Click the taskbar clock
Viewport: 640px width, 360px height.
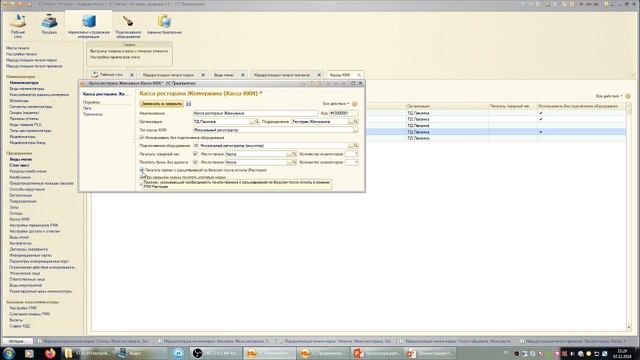point(622,353)
